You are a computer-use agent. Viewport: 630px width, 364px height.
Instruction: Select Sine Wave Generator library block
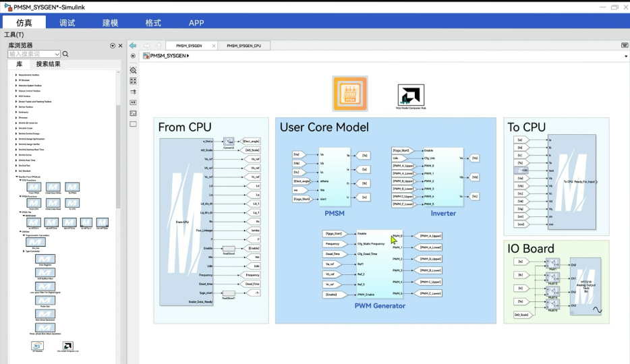[x=45, y=314]
